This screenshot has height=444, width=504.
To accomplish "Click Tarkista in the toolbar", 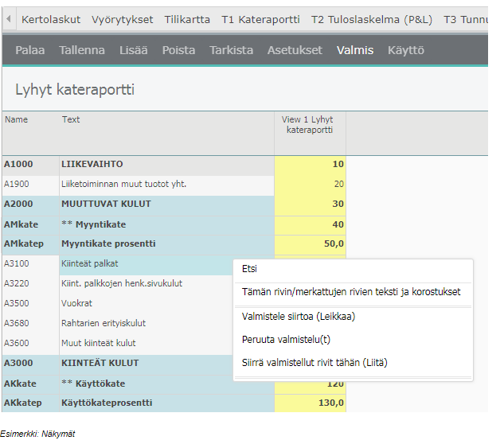I will 231,50.
